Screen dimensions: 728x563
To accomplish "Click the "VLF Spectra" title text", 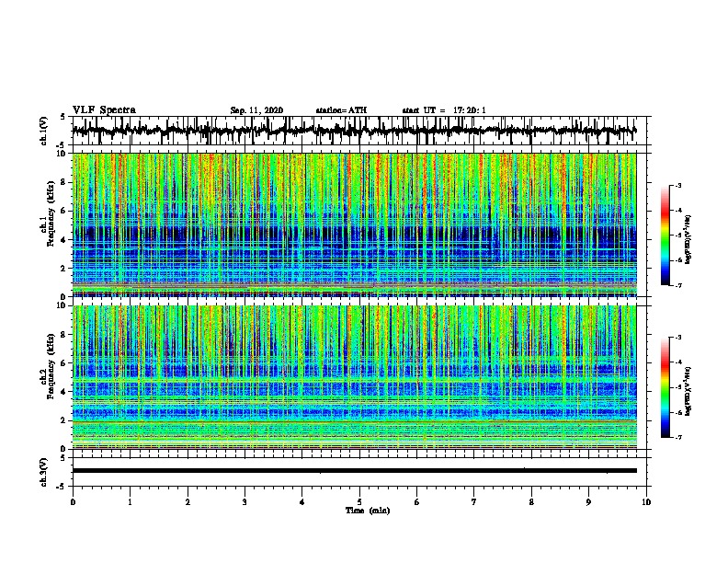I will (104, 110).
